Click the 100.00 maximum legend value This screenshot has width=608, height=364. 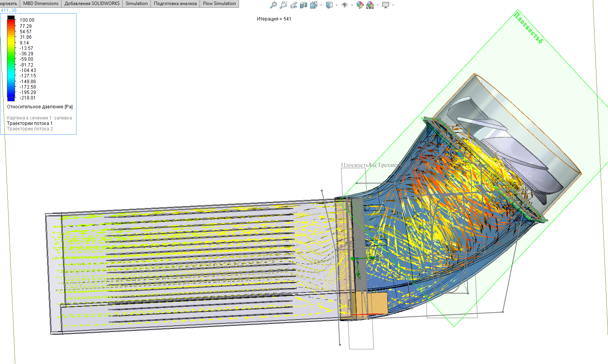point(27,20)
